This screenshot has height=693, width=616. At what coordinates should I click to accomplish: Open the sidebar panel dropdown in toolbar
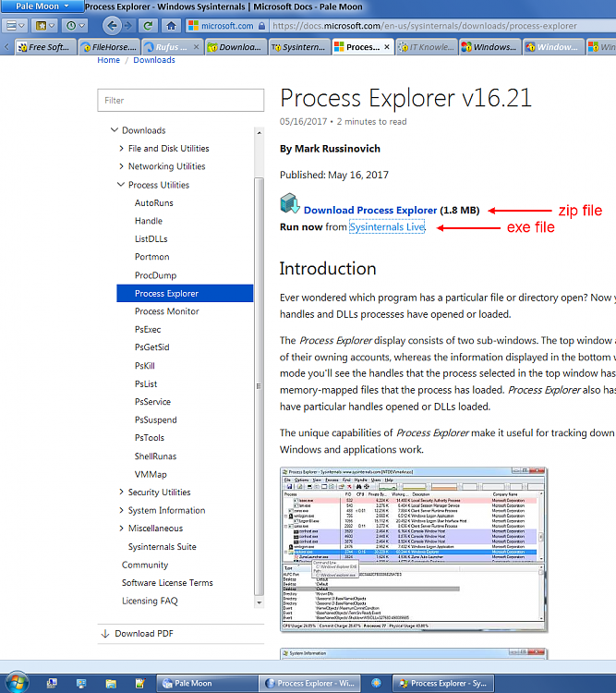point(15,26)
